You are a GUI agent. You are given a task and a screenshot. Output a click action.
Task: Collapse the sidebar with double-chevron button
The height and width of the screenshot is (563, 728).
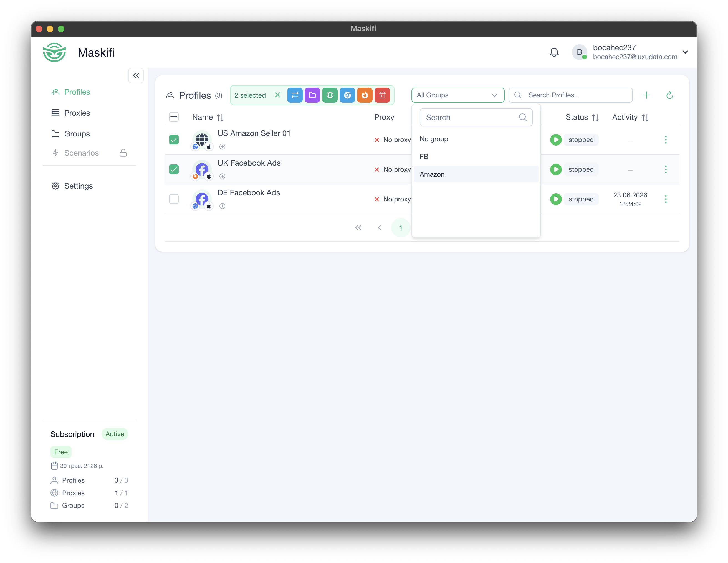(x=136, y=75)
